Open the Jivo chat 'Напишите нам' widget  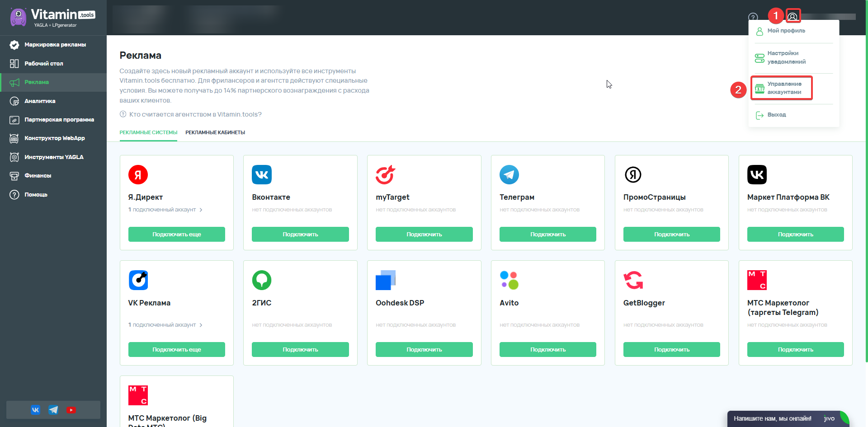tap(788, 419)
